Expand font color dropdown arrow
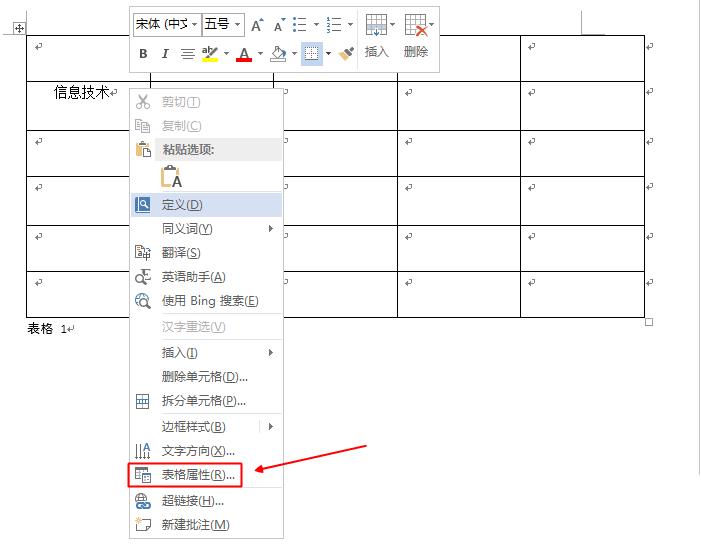 point(260,54)
